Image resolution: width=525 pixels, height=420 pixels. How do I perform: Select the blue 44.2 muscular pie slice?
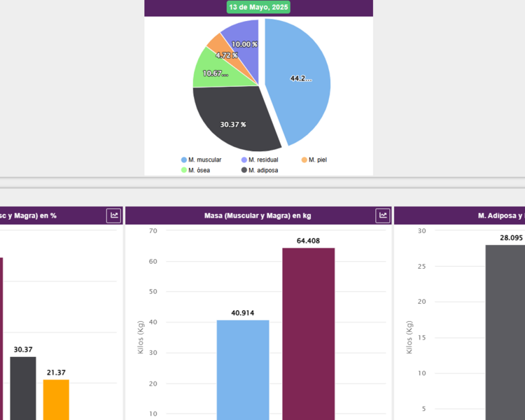click(x=301, y=77)
